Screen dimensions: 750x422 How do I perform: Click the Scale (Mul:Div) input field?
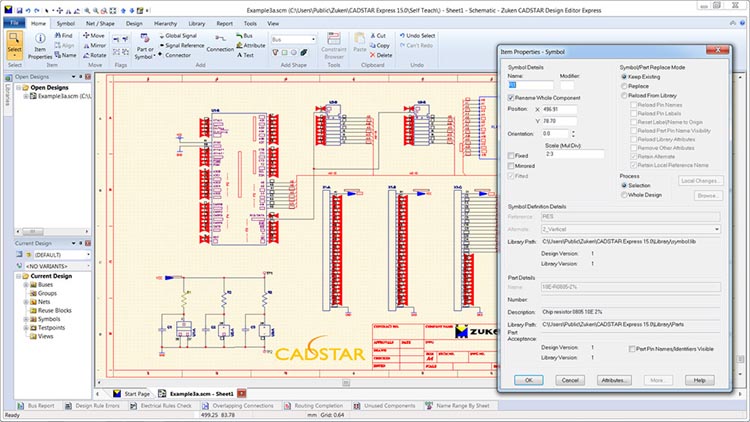click(x=574, y=154)
